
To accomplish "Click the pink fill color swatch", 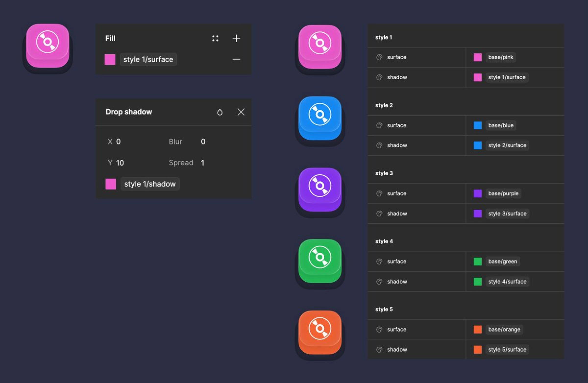I will (110, 60).
